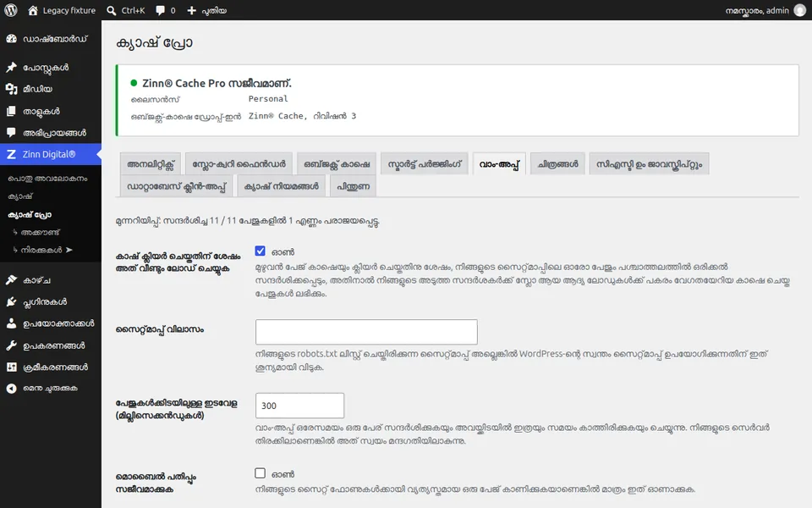Open the ഒബ്ജക്റ്റ് കാഷെ (Object cache) tab

[337, 164]
